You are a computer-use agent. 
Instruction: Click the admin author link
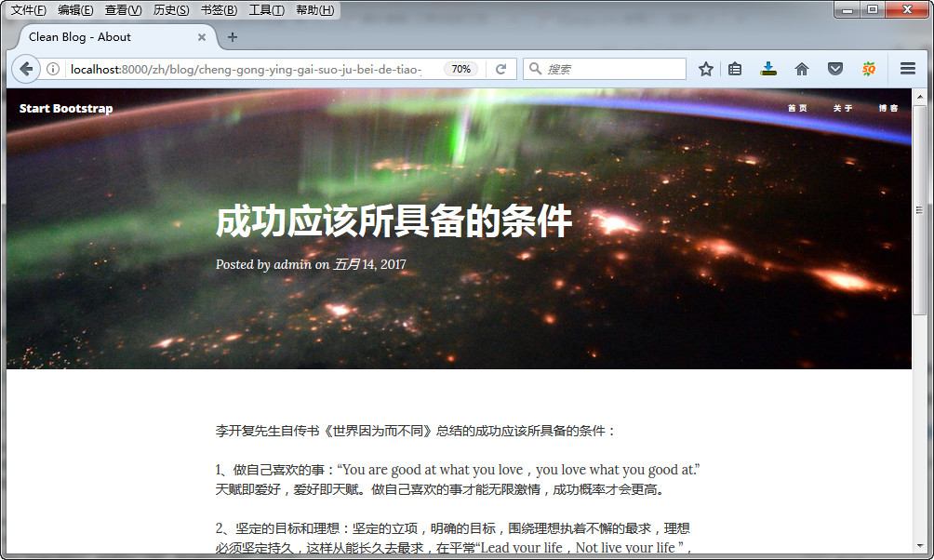coord(292,264)
